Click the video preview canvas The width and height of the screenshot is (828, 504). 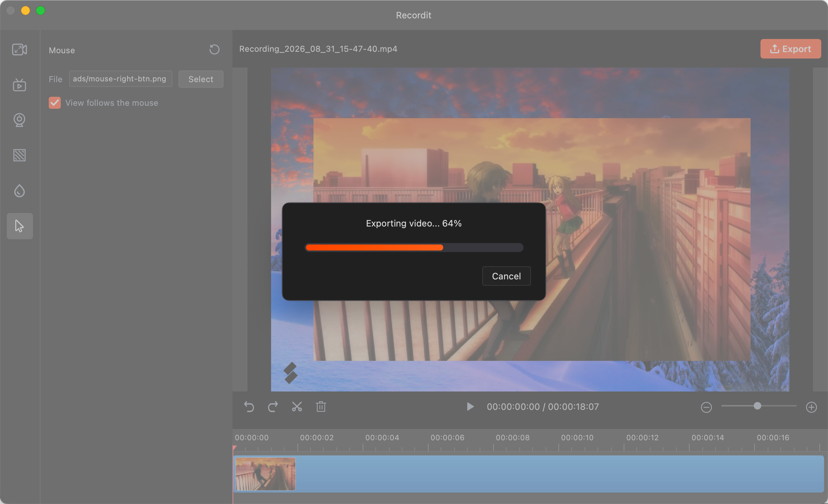pos(530,229)
